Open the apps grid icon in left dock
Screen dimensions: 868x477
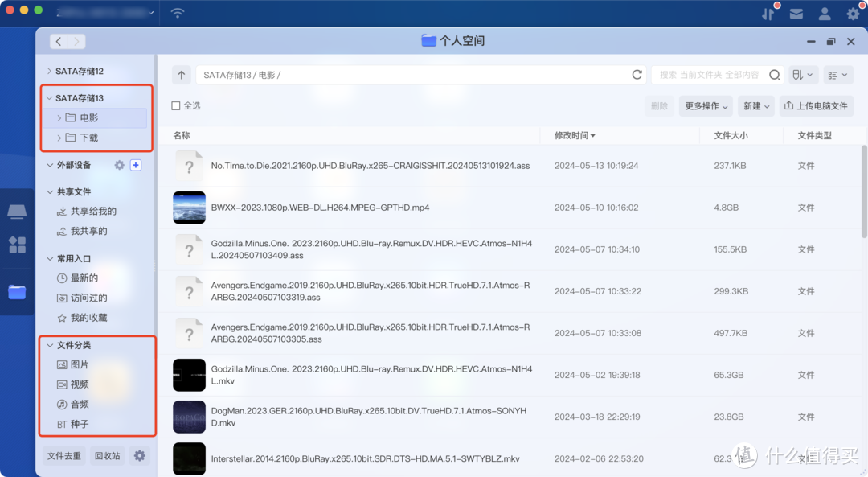17,245
